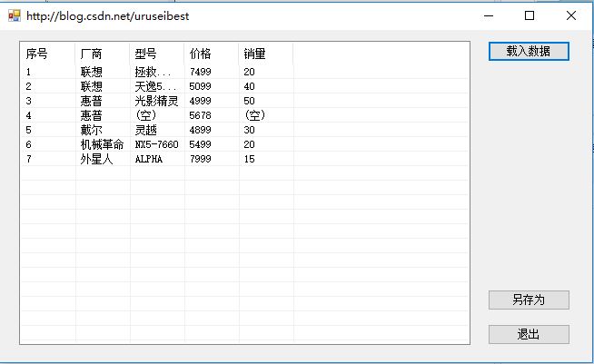
Task: Click the sales value 30
Action: pyautogui.click(x=249, y=130)
